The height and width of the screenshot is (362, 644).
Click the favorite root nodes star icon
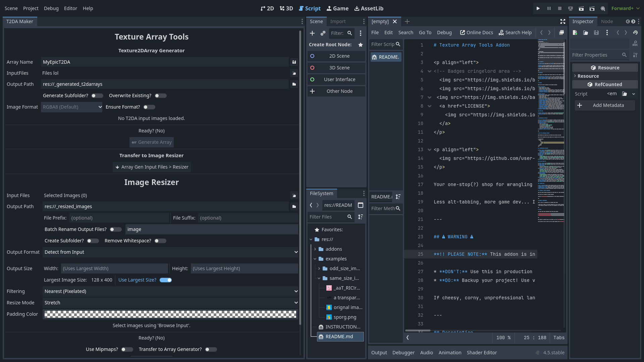point(361,45)
